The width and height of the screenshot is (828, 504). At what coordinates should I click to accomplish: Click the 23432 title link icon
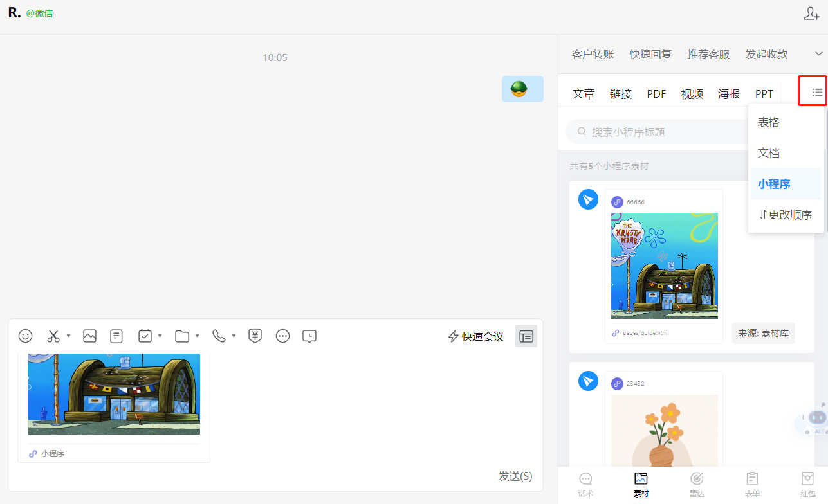617,383
